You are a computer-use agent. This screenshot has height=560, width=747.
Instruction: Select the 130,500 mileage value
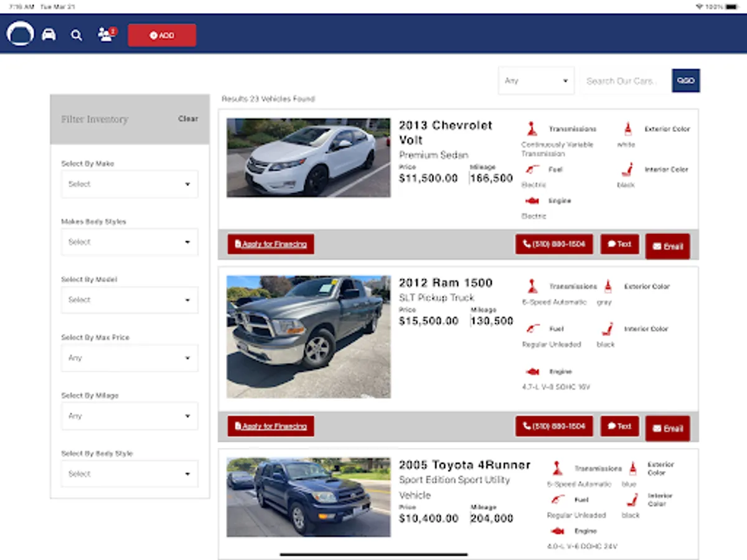pos(492,321)
